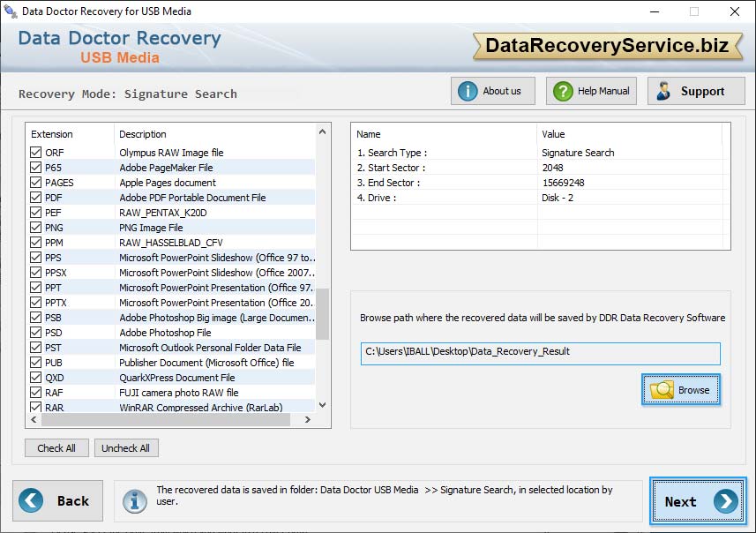Click the Drive value 'Disk - 2'
The image size is (756, 533).
click(x=558, y=198)
